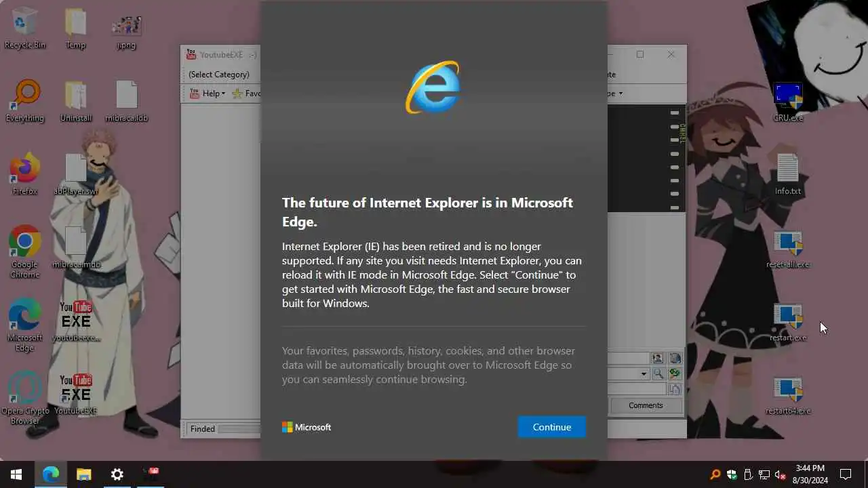Open the j.png desktop file

[x=126, y=28]
